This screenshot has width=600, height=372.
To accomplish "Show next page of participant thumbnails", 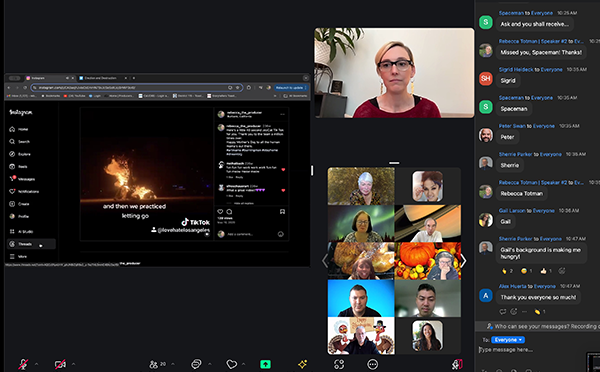I will coord(463,261).
